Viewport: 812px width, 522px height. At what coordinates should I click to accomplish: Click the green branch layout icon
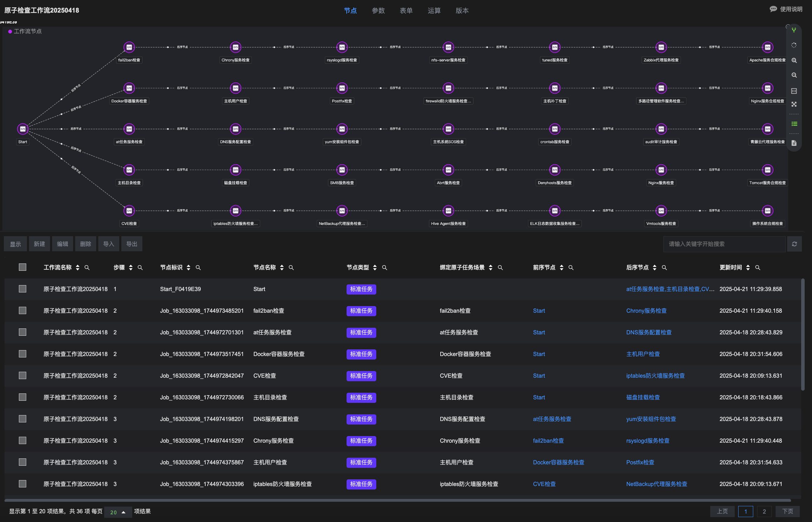[794, 30]
